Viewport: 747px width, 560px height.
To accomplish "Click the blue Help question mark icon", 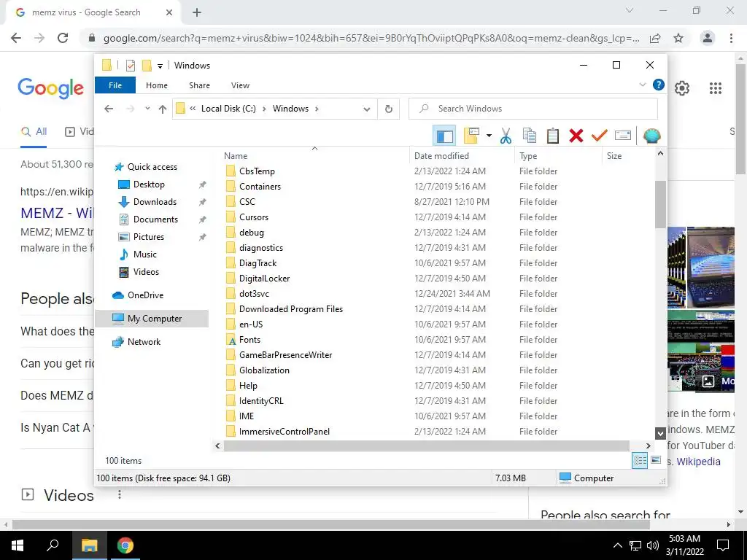I will pyautogui.click(x=659, y=85).
